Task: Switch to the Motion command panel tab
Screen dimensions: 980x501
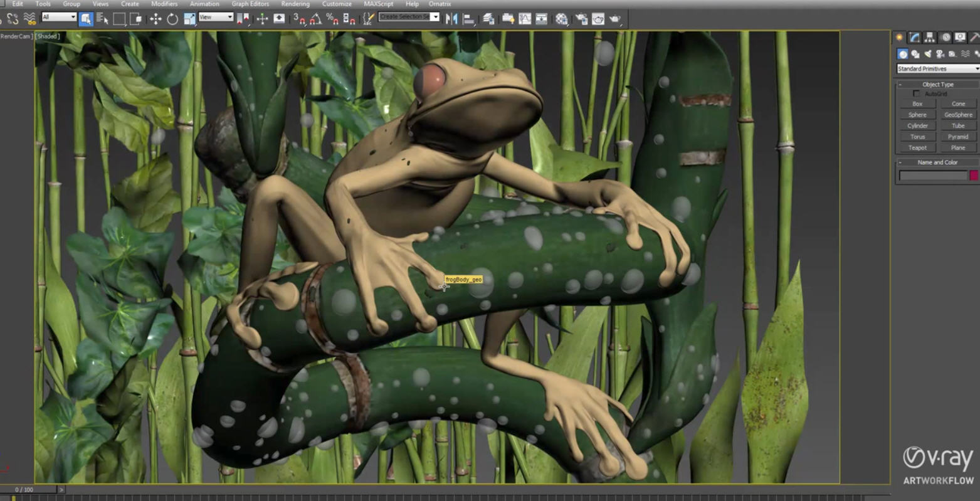Action: click(x=945, y=38)
